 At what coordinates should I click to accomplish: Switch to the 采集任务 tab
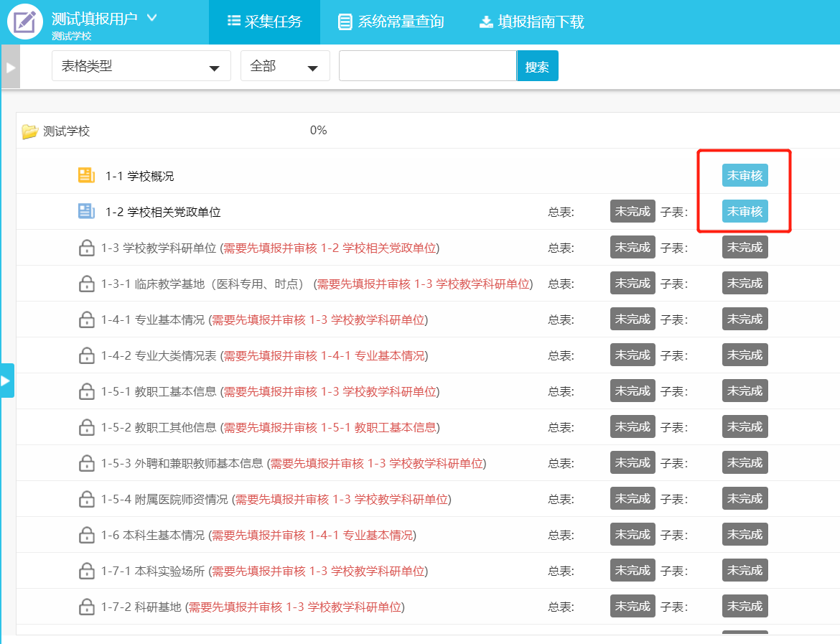pos(264,22)
